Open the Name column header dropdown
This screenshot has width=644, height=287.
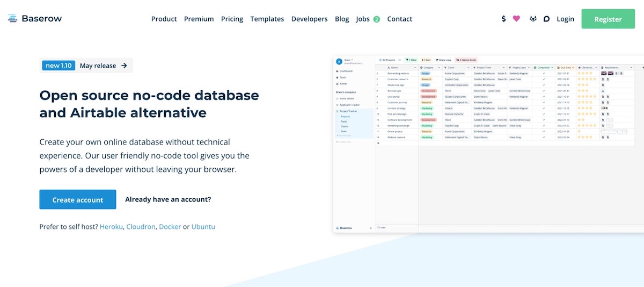point(415,68)
